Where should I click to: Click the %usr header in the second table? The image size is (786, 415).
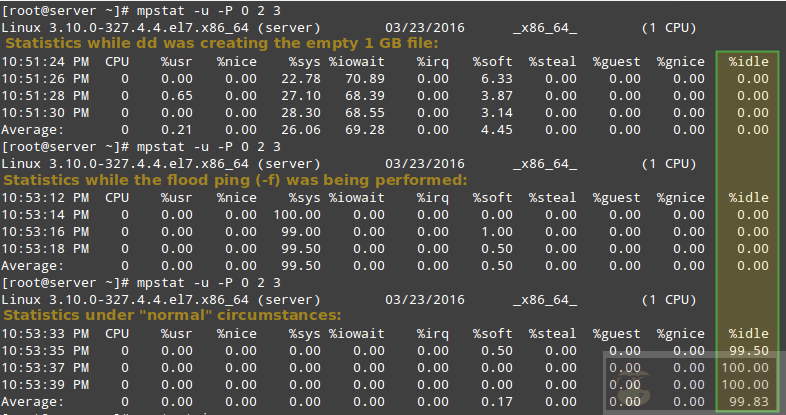point(177,197)
